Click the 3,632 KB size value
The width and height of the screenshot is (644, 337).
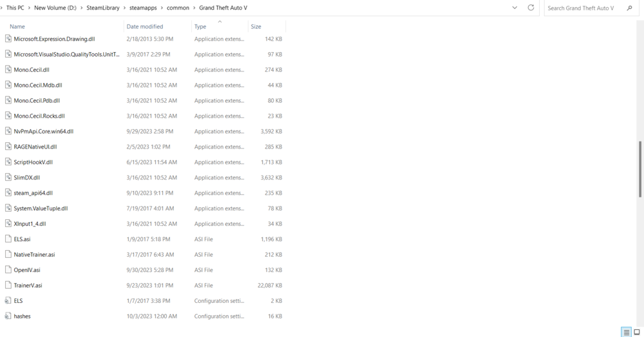pos(271,178)
